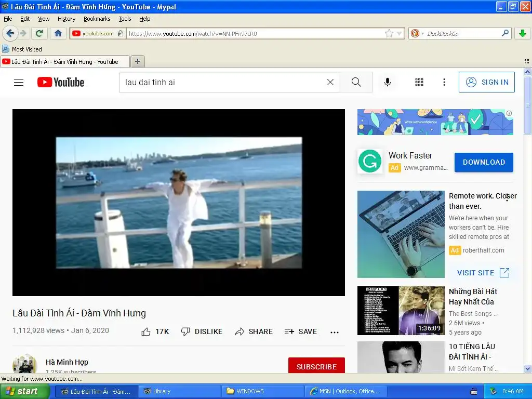Open the Tools menu

[x=125, y=19]
